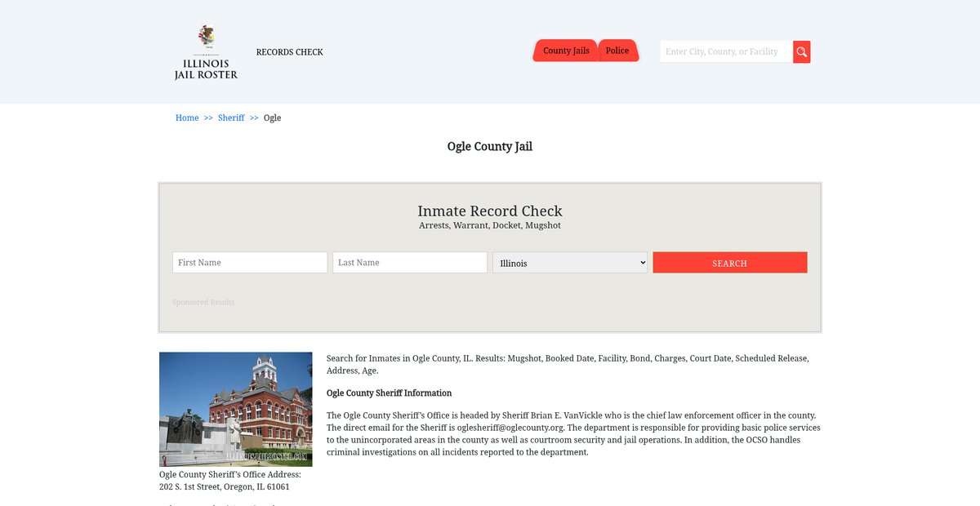Click 'Ogle County Sheriff's Office Address:' caption
The width and height of the screenshot is (980, 506).
point(230,474)
